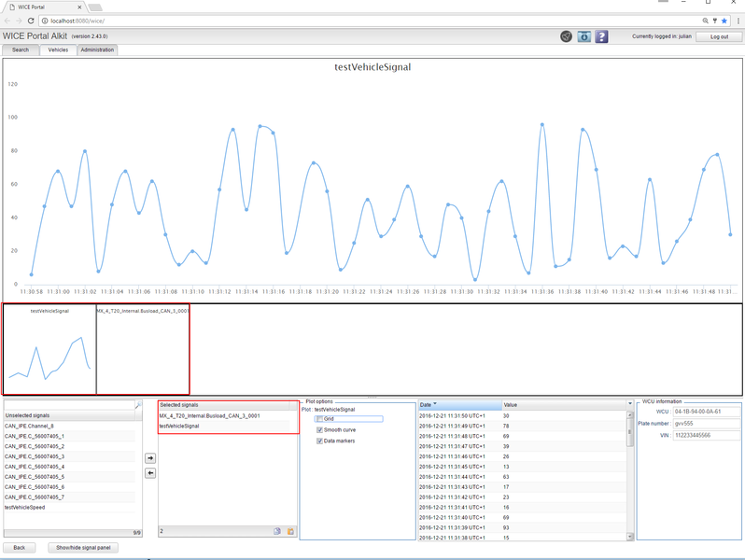
Task: Bookmark the page with the star icon
Action: tap(724, 20)
